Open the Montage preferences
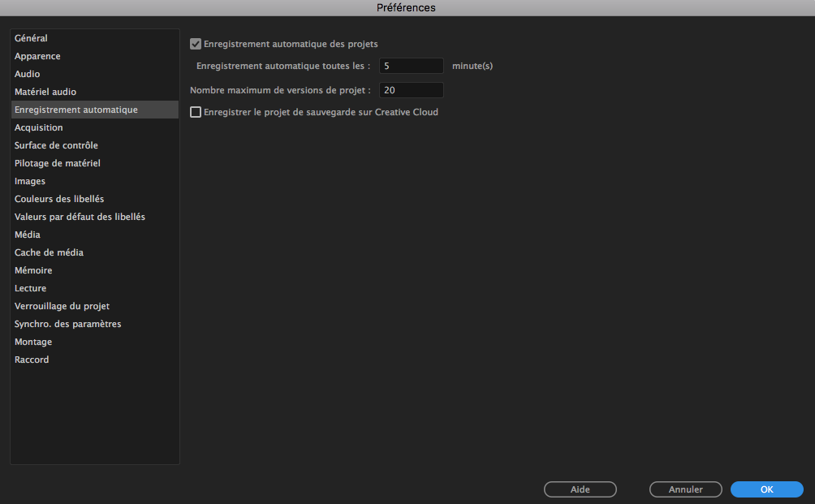This screenshot has width=815, height=504. (95, 342)
